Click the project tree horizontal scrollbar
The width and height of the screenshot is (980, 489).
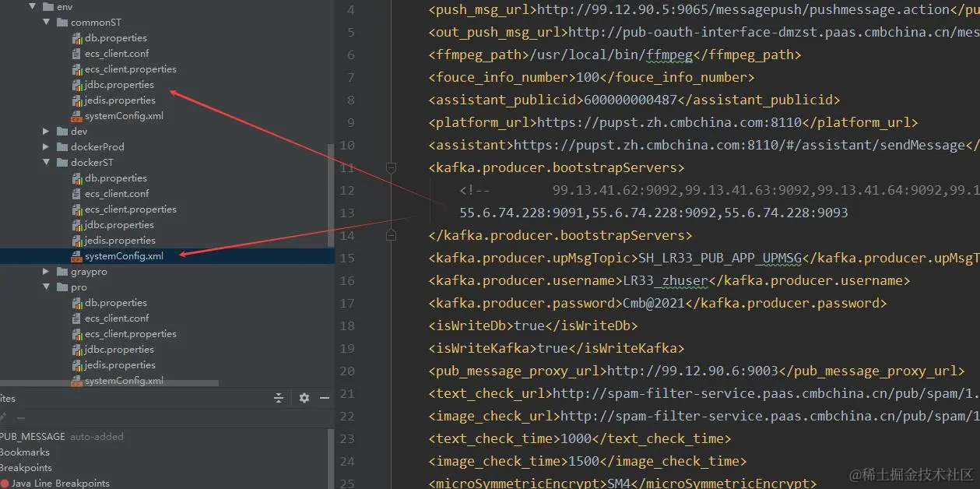pyautogui.click(x=109, y=384)
